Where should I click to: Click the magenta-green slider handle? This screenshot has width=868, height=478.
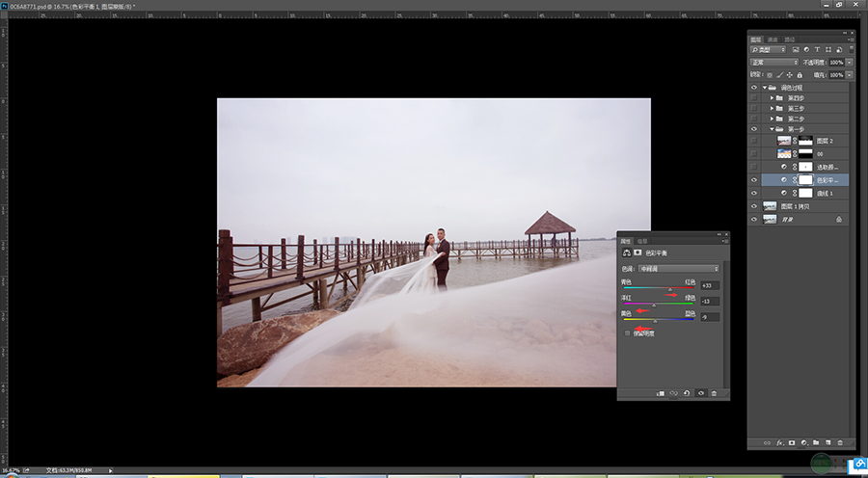click(x=654, y=305)
